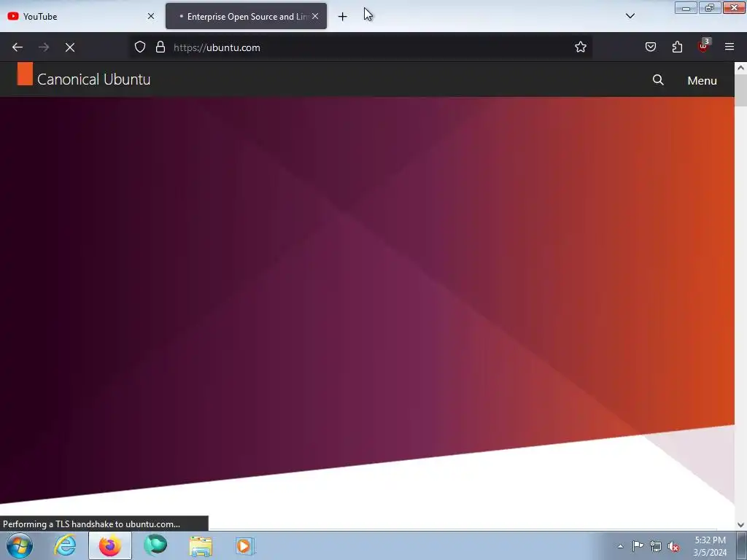Viewport: 747px width, 560px height.
Task: Minimize the Firefox window
Action: point(686,8)
